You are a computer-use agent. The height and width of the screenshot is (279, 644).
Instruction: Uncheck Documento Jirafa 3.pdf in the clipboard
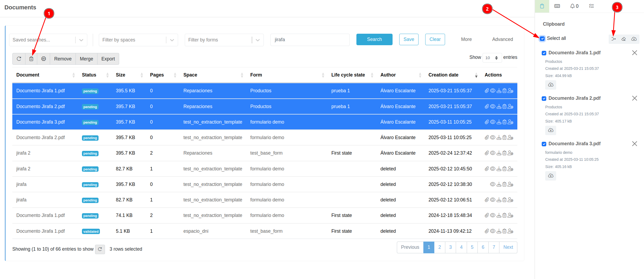(544, 144)
